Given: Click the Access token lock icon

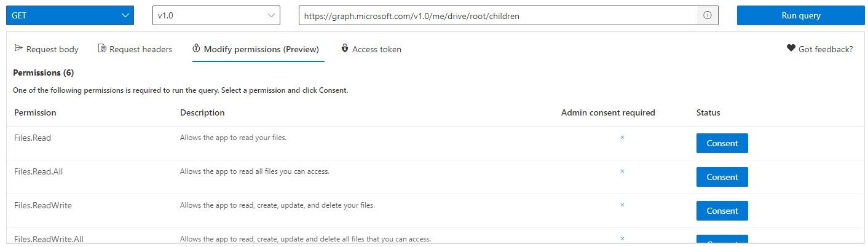Looking at the screenshot, I should tap(345, 49).
